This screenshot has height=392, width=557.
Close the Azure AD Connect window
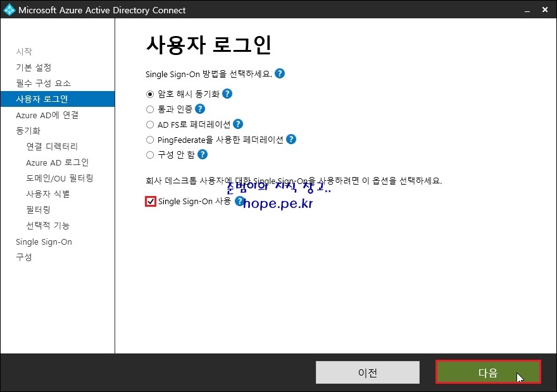(545, 10)
